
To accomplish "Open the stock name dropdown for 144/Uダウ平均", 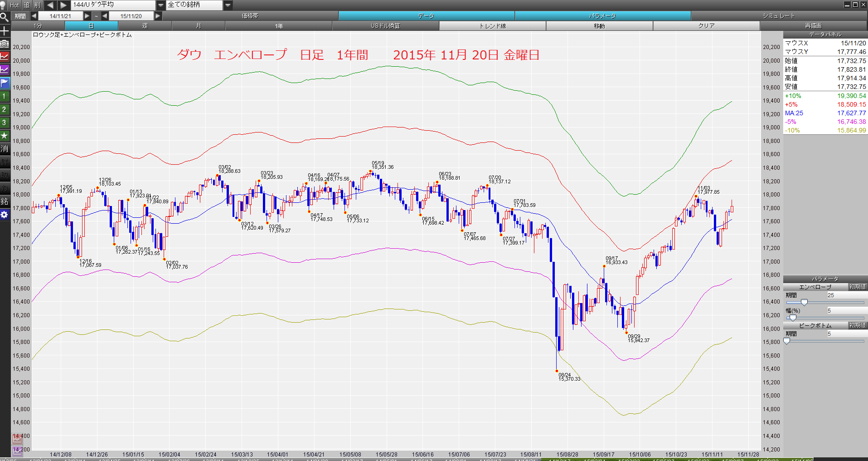I will (161, 5).
